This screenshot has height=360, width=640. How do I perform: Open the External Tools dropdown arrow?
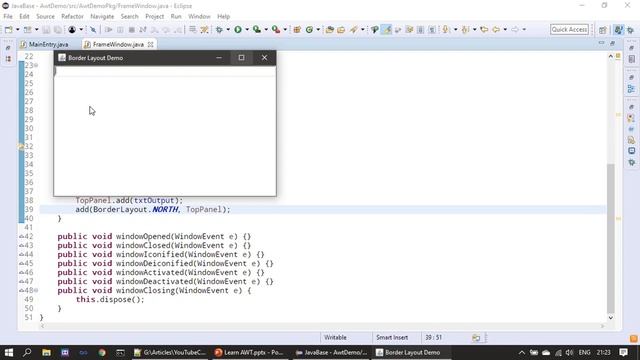(x=285, y=29)
